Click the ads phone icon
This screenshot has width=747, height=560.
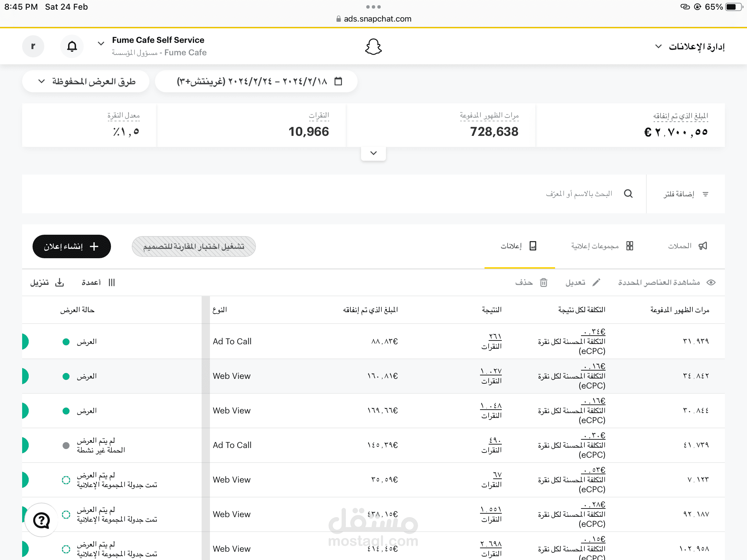pyautogui.click(x=533, y=246)
